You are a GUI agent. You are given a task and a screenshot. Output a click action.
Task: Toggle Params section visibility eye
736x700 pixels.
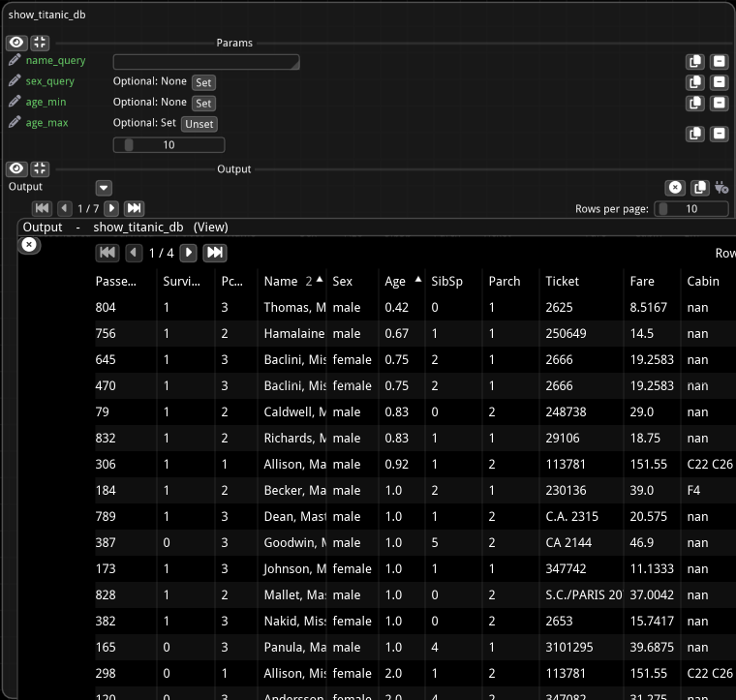tap(16, 43)
